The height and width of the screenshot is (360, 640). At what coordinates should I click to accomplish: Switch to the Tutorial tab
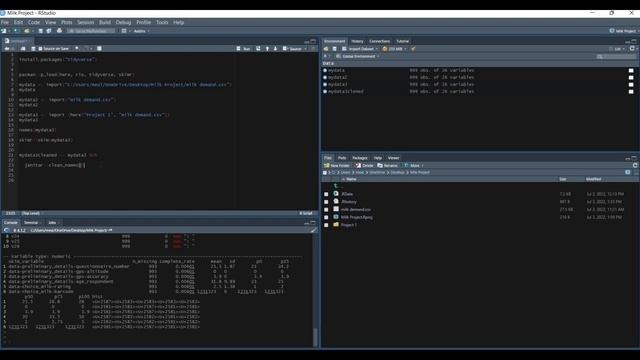(x=402, y=41)
